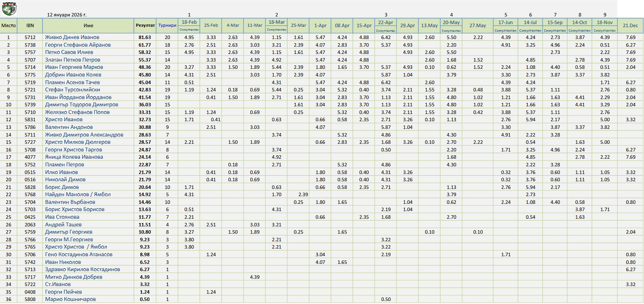This screenshot has height=304, width=644.
Task: Select the 14-Jul date column header
Action: pyautogui.click(x=530, y=23)
